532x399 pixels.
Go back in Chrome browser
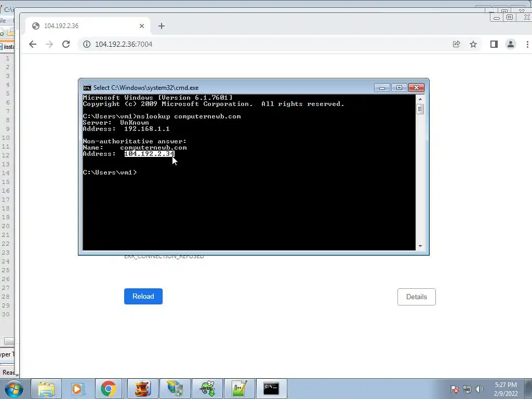pyautogui.click(x=33, y=44)
